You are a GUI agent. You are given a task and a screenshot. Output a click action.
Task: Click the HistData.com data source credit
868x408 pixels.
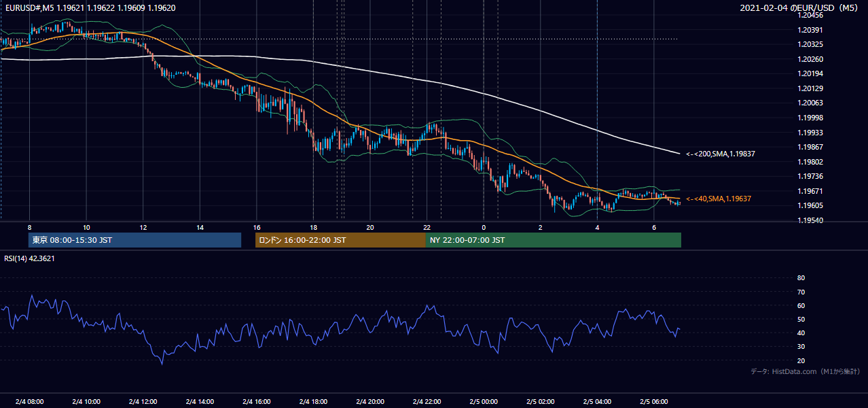(806, 371)
